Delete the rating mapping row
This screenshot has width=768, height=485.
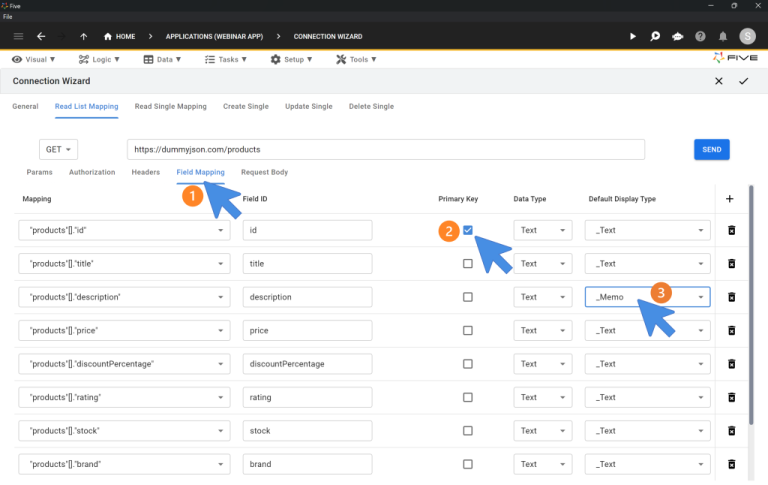click(x=732, y=397)
